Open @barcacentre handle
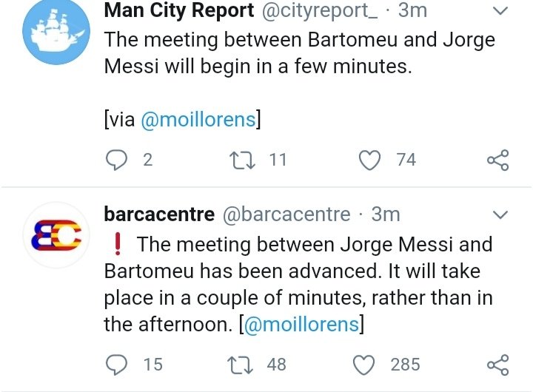Image resolution: width=533 pixels, height=392 pixels. click(286, 214)
